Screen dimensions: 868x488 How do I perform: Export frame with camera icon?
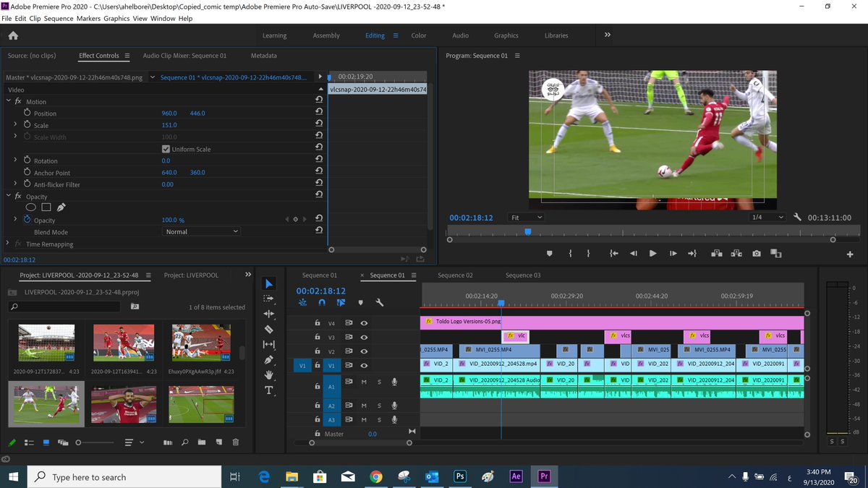coord(756,254)
